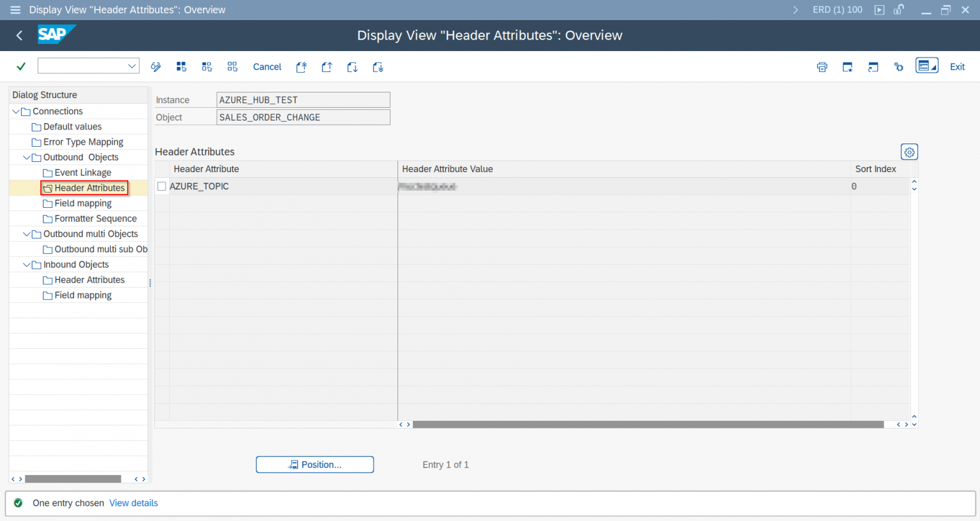Click the Display/Change pencil glasses icon
This screenshot has height=521, width=980.
pyautogui.click(x=156, y=67)
